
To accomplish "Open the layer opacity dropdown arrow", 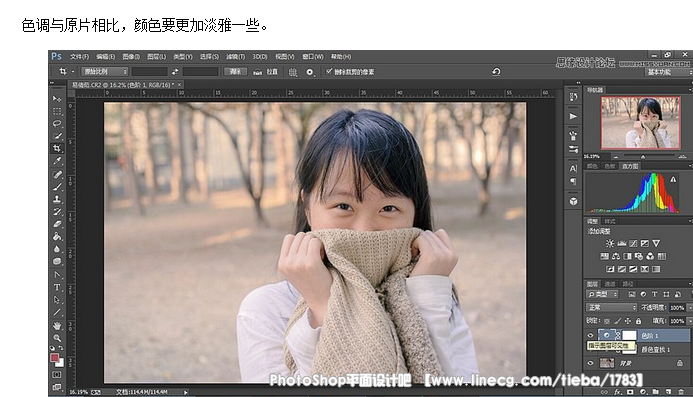I will tap(689, 308).
